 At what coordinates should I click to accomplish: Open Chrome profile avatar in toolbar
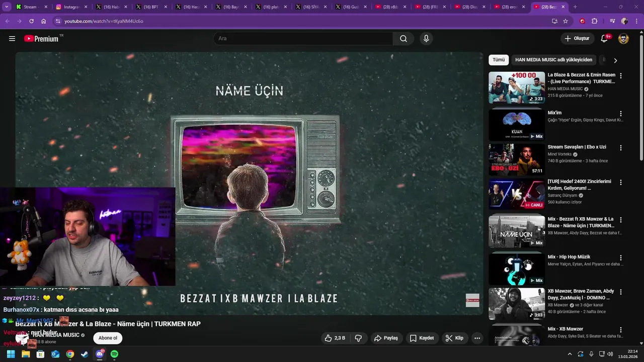click(624, 21)
